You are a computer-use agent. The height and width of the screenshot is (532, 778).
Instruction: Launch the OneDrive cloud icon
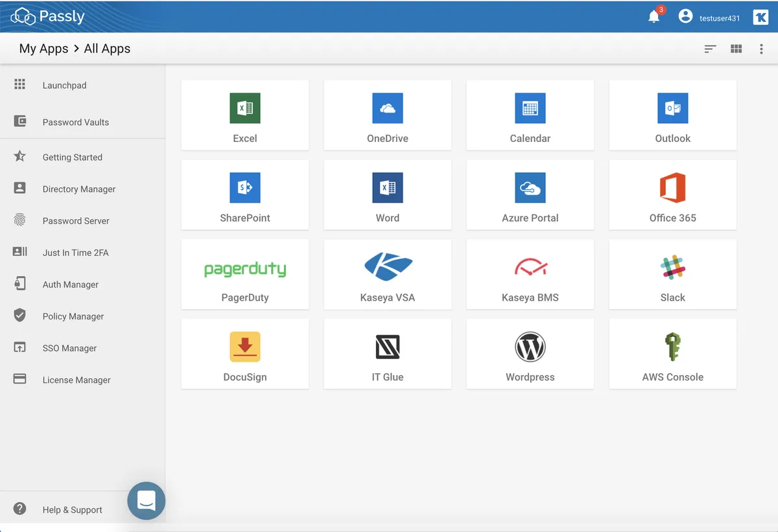388,108
